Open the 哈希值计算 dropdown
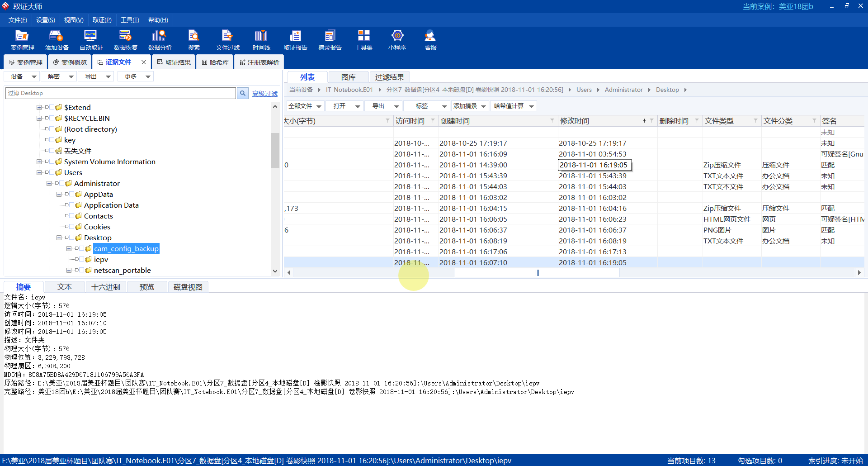The image size is (868, 466). click(514, 106)
